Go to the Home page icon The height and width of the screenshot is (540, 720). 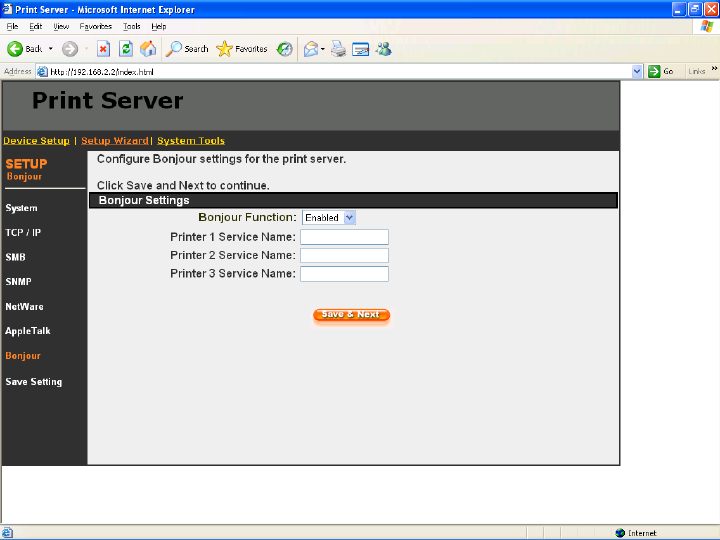pyautogui.click(x=148, y=49)
